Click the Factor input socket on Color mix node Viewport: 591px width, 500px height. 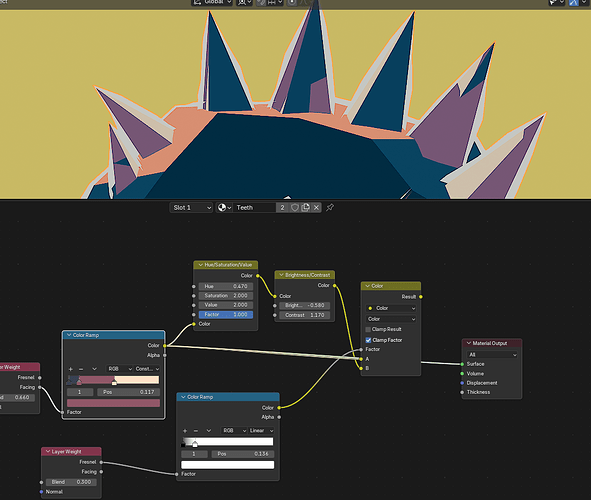(361, 350)
